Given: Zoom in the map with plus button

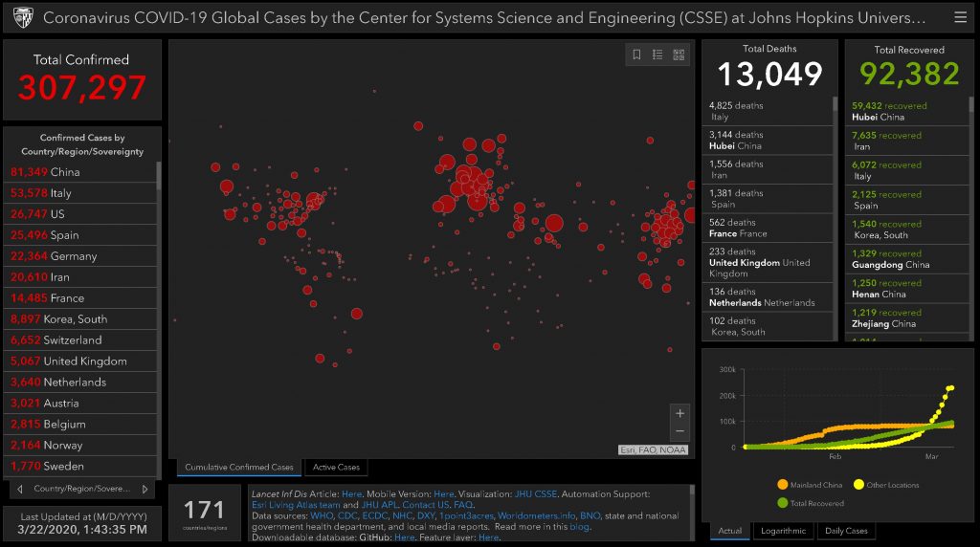Looking at the screenshot, I should coord(680,413).
